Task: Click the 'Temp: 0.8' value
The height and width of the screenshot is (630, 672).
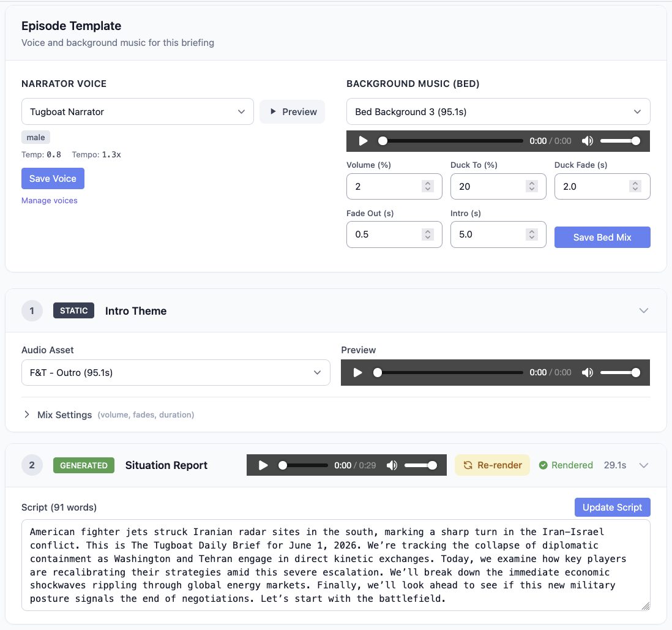Action: [41, 155]
